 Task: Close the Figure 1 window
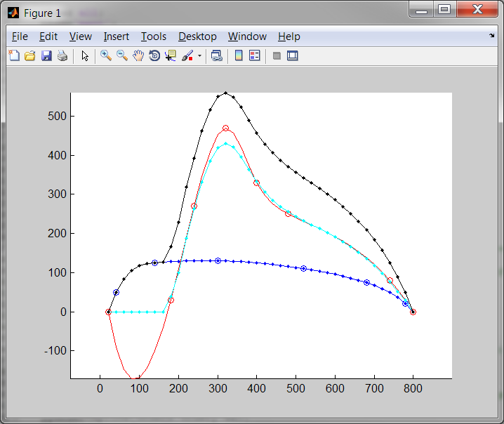tap(477, 9)
